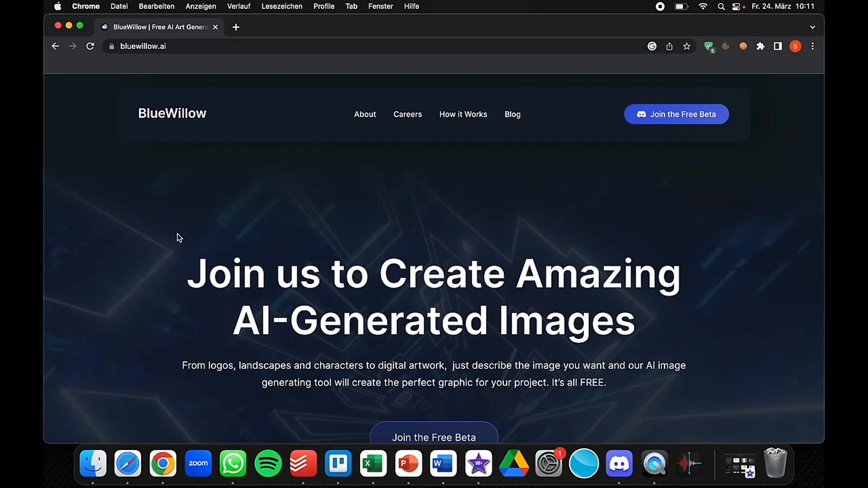Click the BlueWillow logo

[x=172, y=113]
